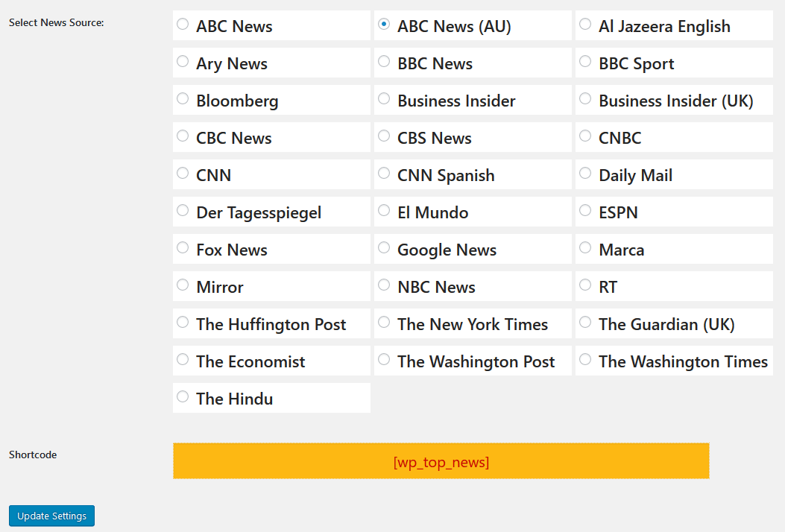Select the ABC News radio button
Image resolution: width=785 pixels, height=532 pixels.
(183, 25)
